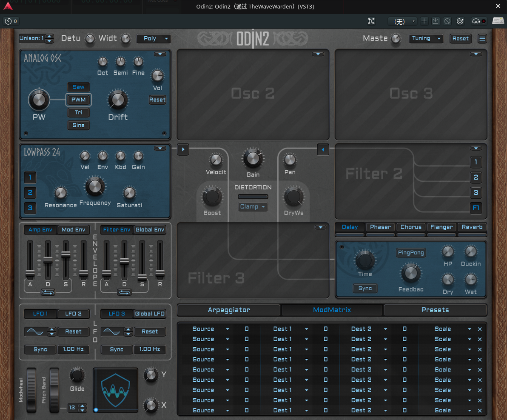
Task: Open Analog Osc type dropdown arrow
Action: 160,54
